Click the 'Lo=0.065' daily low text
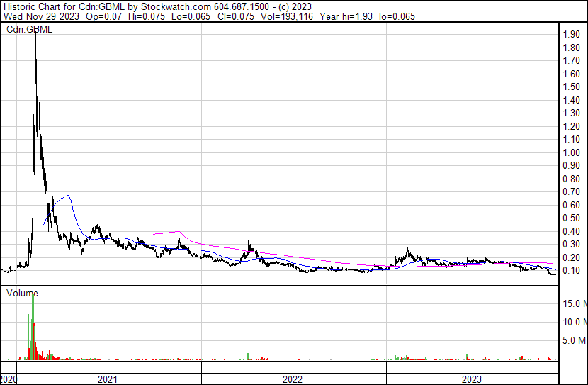 point(191,16)
